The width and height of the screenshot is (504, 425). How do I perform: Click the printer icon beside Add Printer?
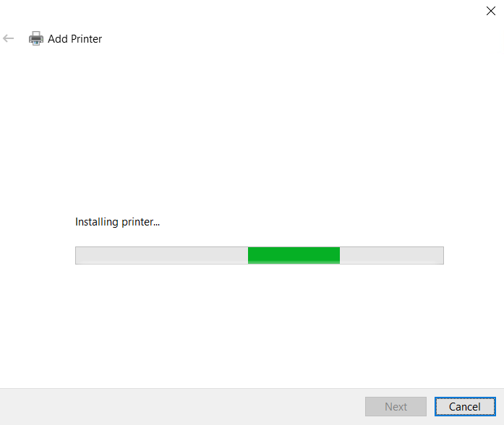[36, 38]
